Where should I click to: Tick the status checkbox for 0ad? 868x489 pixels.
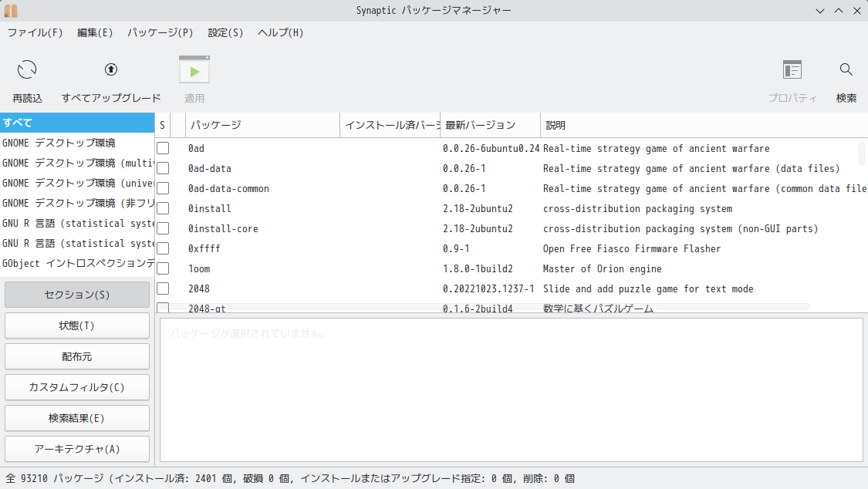click(x=163, y=148)
